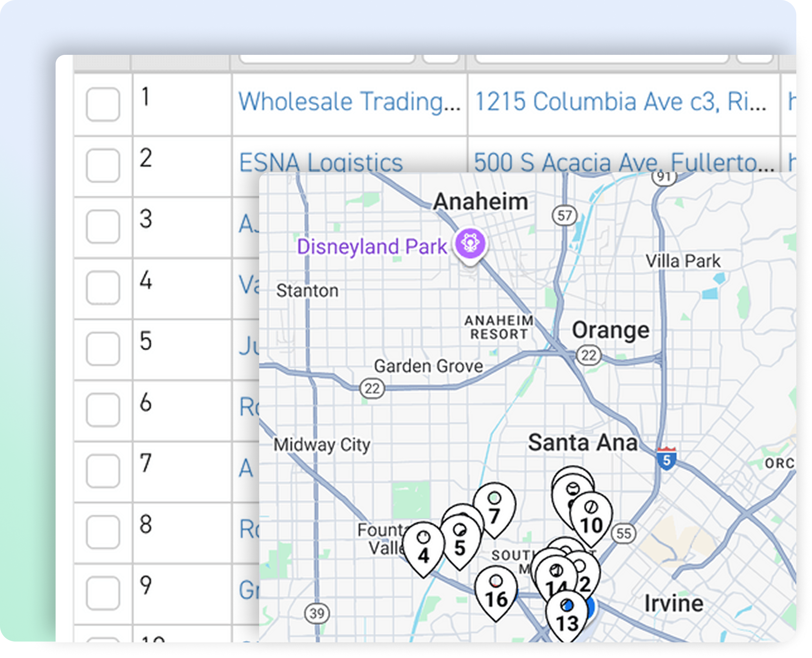Check the checkbox for row 2
The image size is (812, 658).
coord(103,165)
